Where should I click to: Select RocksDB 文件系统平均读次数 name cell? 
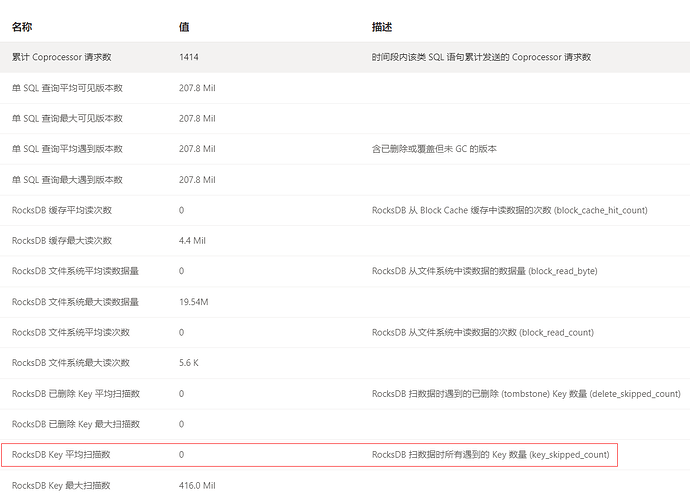point(71,332)
